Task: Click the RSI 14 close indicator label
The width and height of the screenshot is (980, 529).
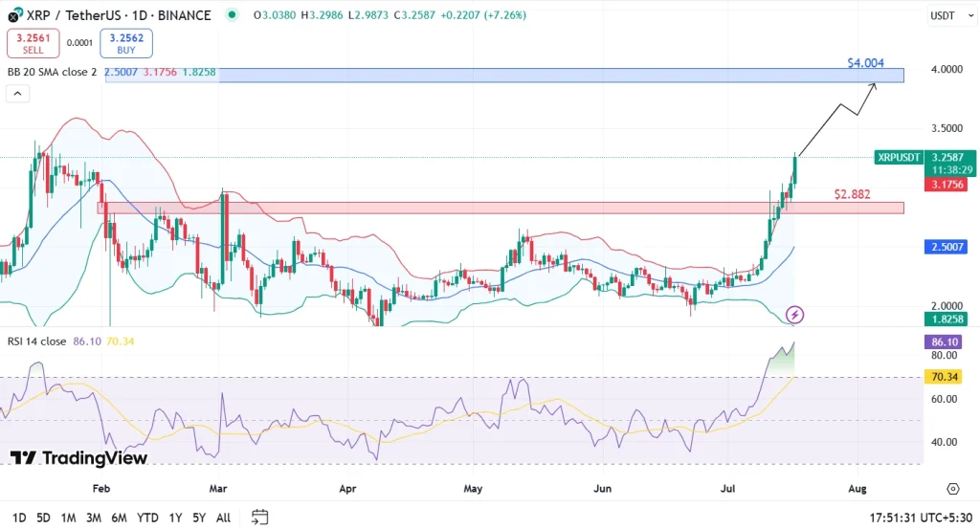Action: pyautogui.click(x=36, y=341)
